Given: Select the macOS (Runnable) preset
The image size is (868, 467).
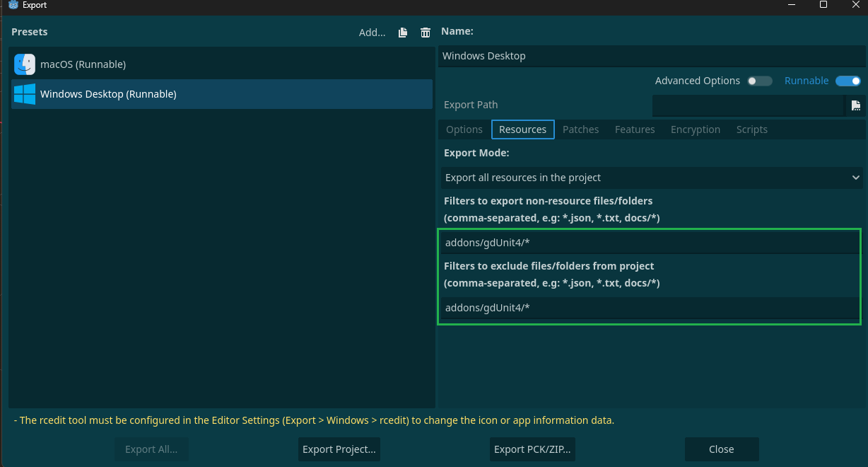Looking at the screenshot, I should tap(83, 64).
